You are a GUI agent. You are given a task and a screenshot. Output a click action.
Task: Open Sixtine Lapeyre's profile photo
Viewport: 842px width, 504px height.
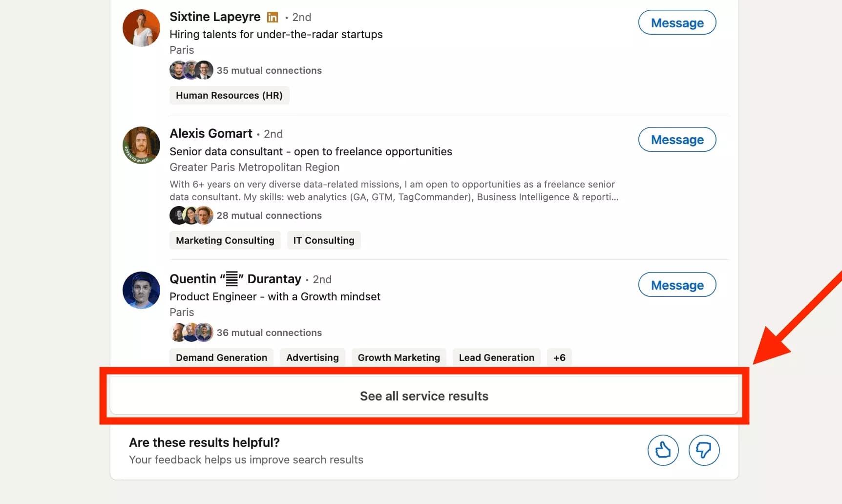pyautogui.click(x=141, y=28)
